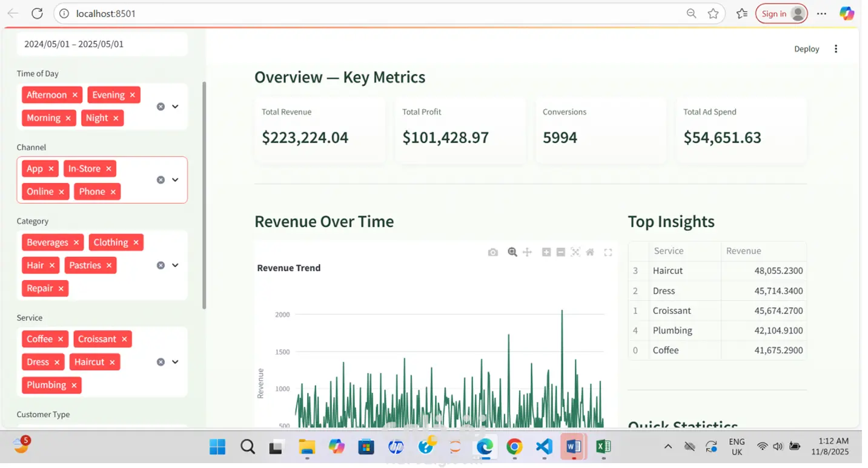This screenshot has height=468, width=868.
Task: Activate the pan tool on the chart
Action: pyautogui.click(x=527, y=252)
